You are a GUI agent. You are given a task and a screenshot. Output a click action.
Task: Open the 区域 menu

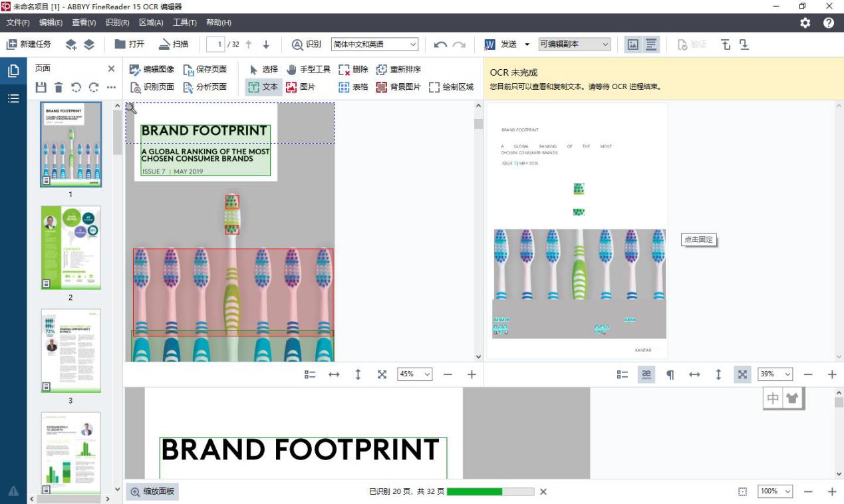[x=151, y=22]
